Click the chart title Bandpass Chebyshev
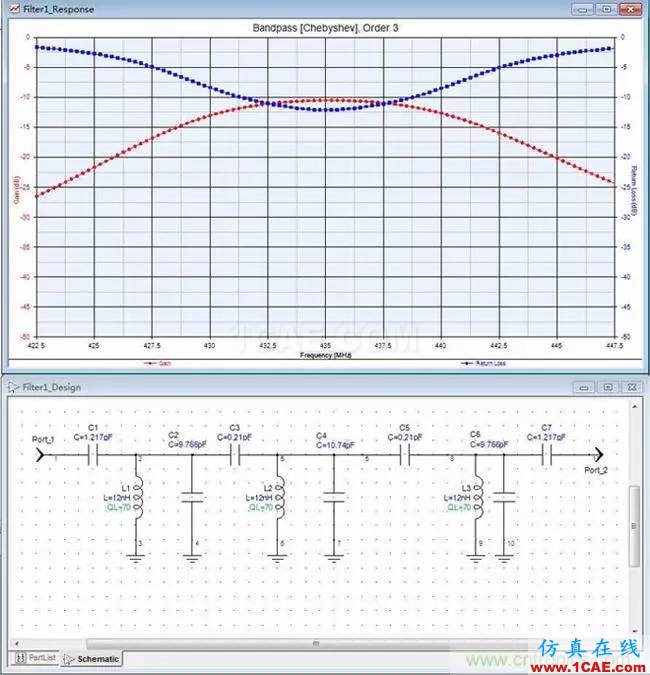This screenshot has height=675, width=650. click(x=325, y=28)
